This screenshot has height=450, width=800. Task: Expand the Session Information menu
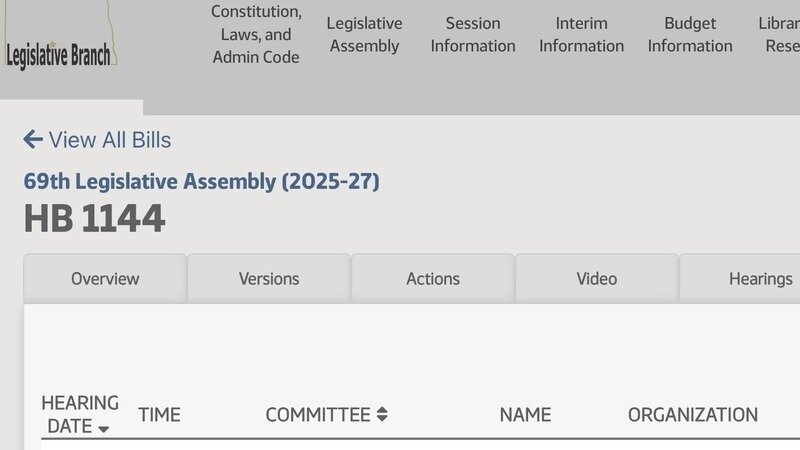pos(473,35)
